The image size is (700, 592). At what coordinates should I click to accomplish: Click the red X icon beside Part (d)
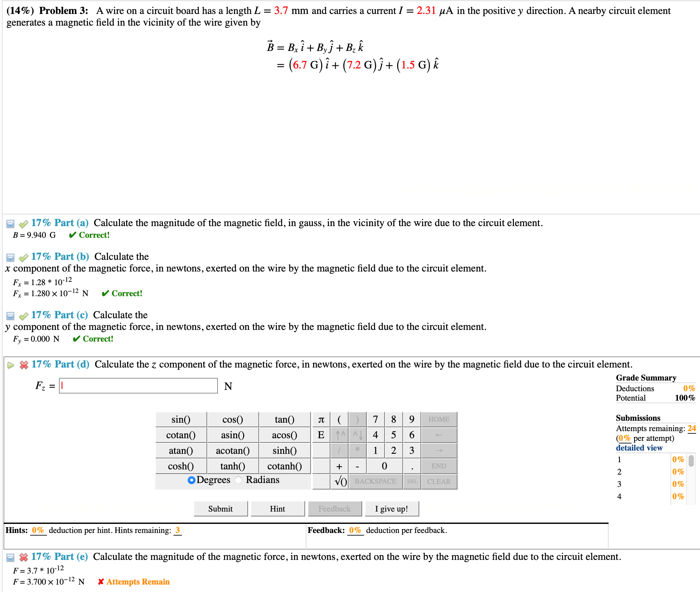click(x=24, y=365)
